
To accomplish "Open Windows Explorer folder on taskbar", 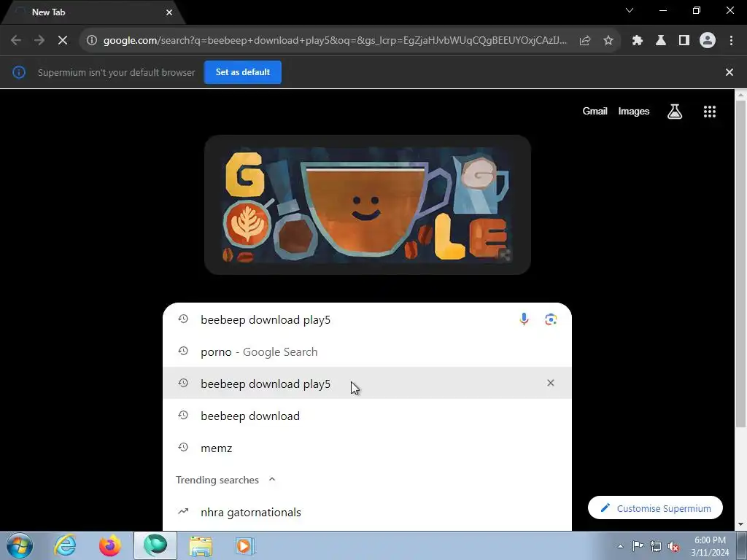I will 201,545.
